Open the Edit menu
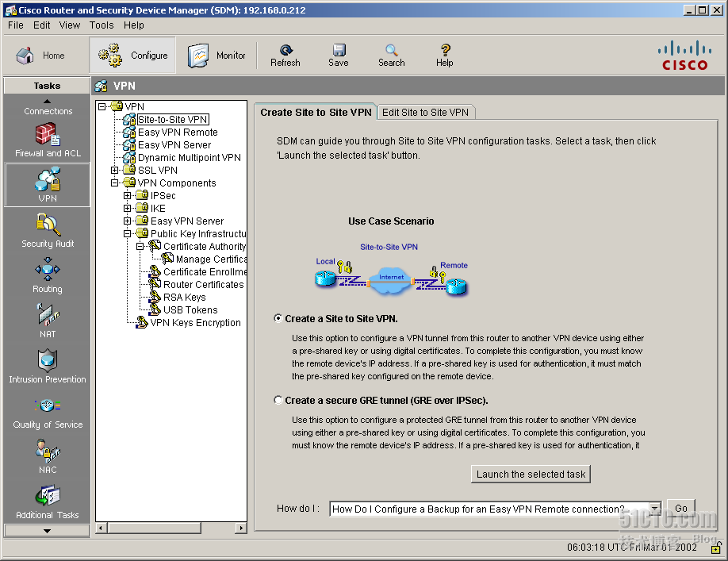 tap(41, 25)
